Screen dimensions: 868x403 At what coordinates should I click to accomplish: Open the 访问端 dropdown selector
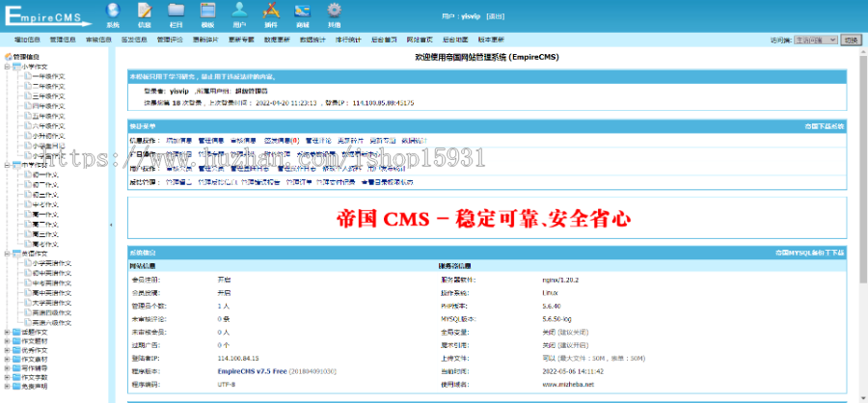tap(815, 40)
